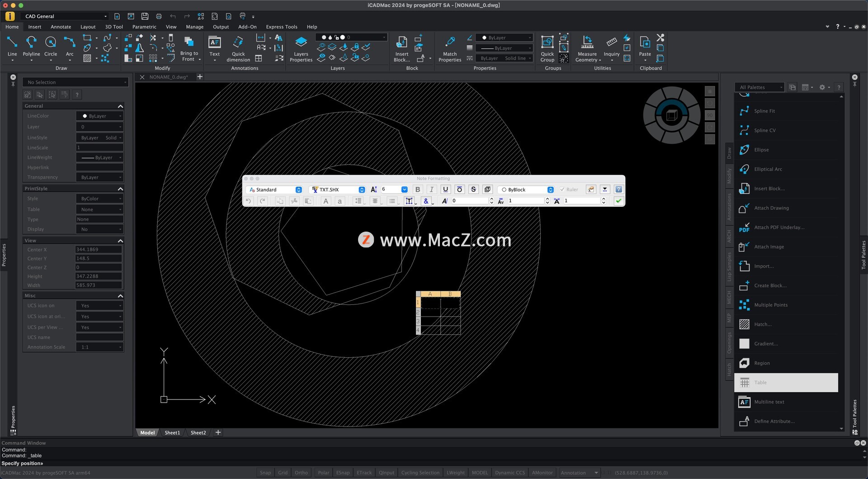868x479 pixels.
Task: Click Dynamic CCS status button
Action: pyautogui.click(x=510, y=473)
